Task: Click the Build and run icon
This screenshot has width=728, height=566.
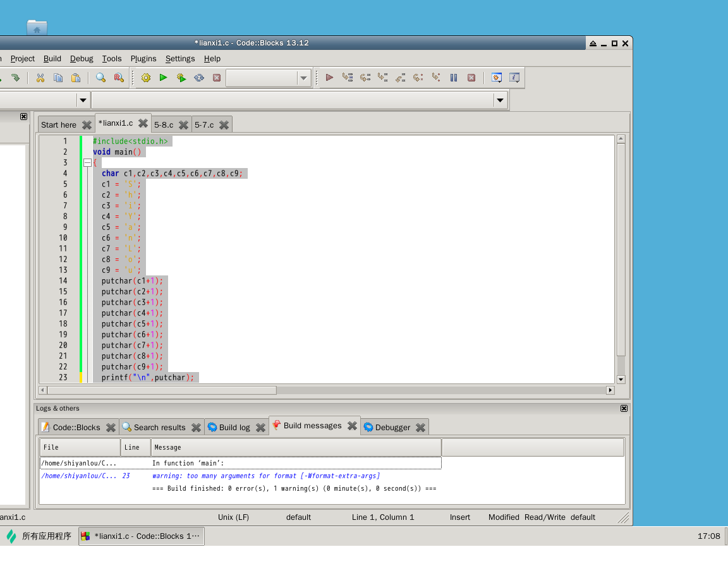Action: [x=181, y=78]
